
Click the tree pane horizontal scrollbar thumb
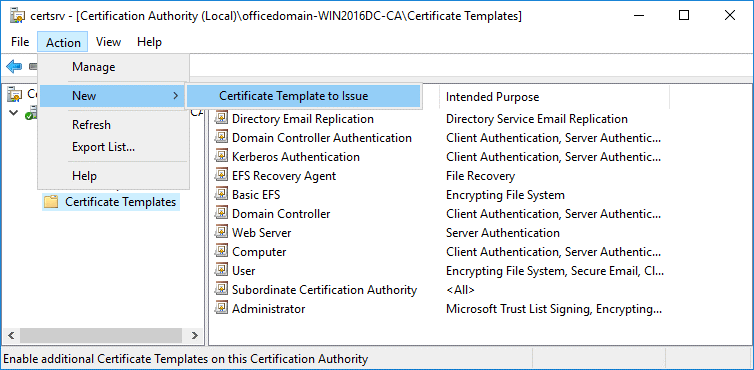pos(101,335)
